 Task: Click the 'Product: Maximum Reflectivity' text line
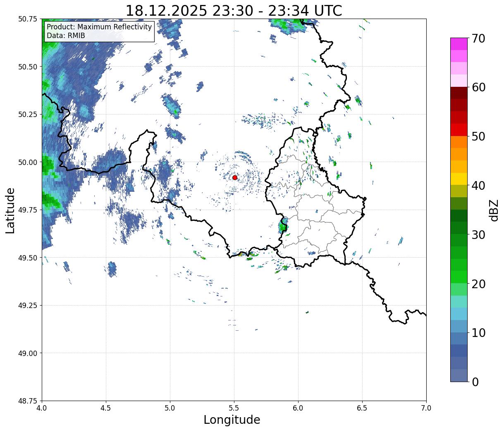pyautogui.click(x=99, y=27)
